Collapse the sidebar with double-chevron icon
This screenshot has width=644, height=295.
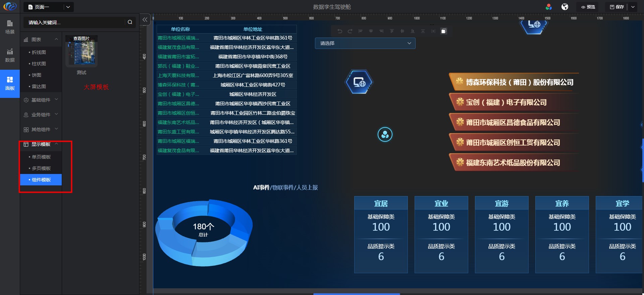point(145,20)
